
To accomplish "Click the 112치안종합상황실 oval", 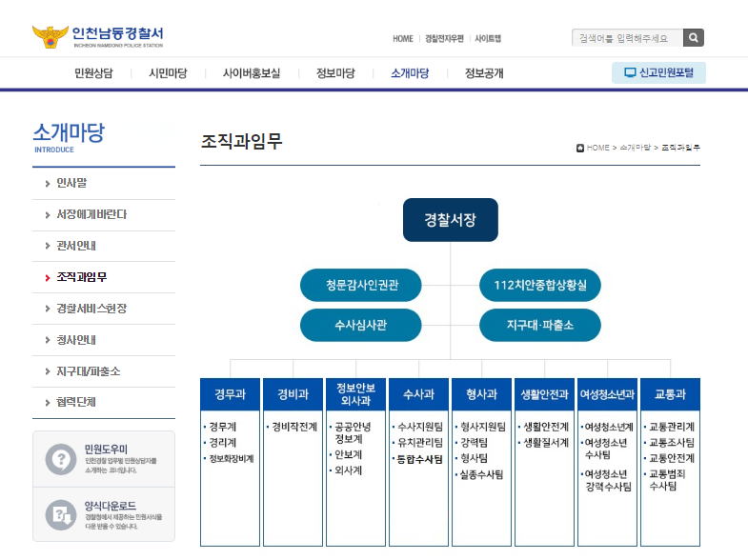I will [x=540, y=285].
